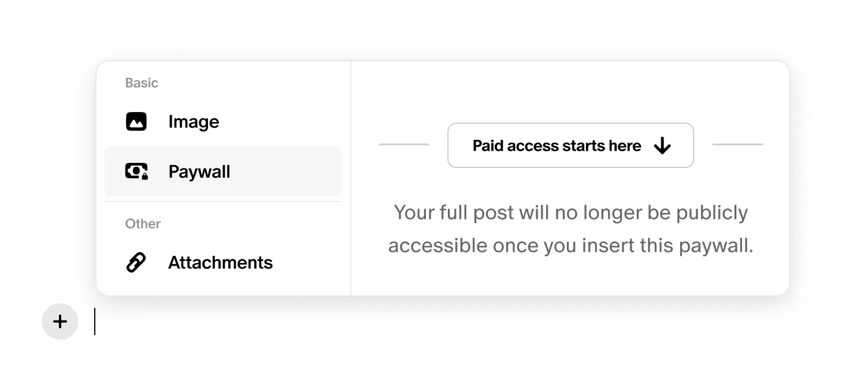The image size is (868, 388).
Task: Click the Other section heading
Action: [143, 224]
